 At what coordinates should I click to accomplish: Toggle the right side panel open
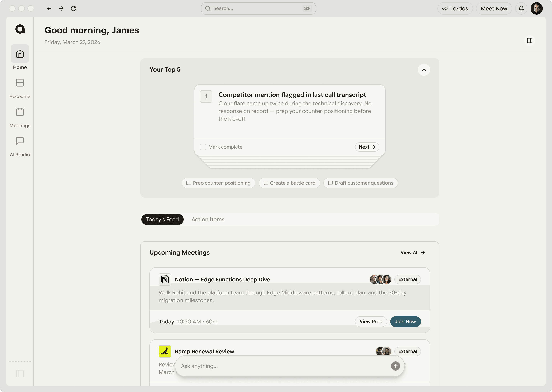(530, 41)
